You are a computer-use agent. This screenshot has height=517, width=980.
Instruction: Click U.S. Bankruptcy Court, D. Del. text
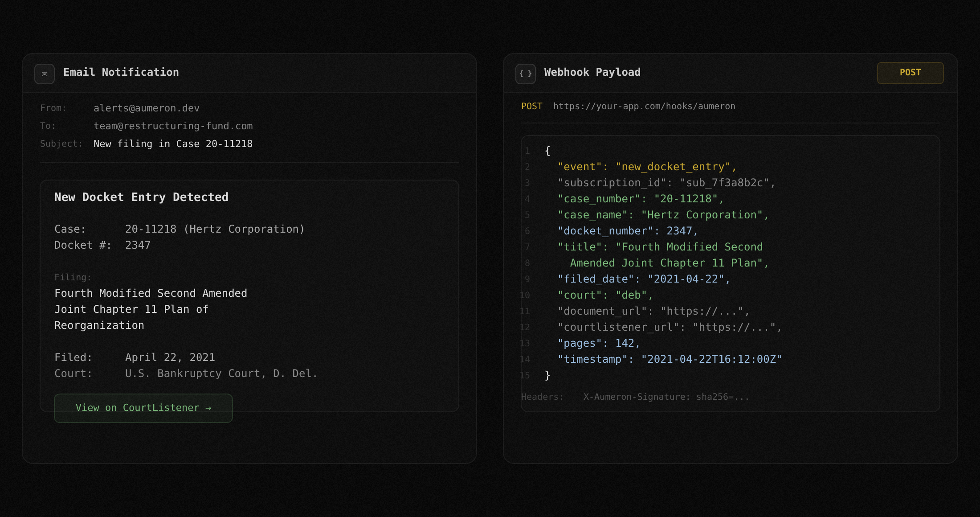pyautogui.click(x=221, y=373)
